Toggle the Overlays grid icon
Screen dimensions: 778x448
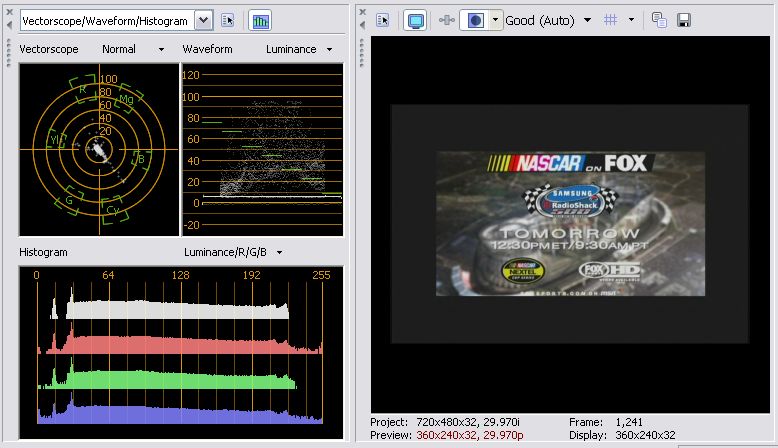[x=610, y=20]
